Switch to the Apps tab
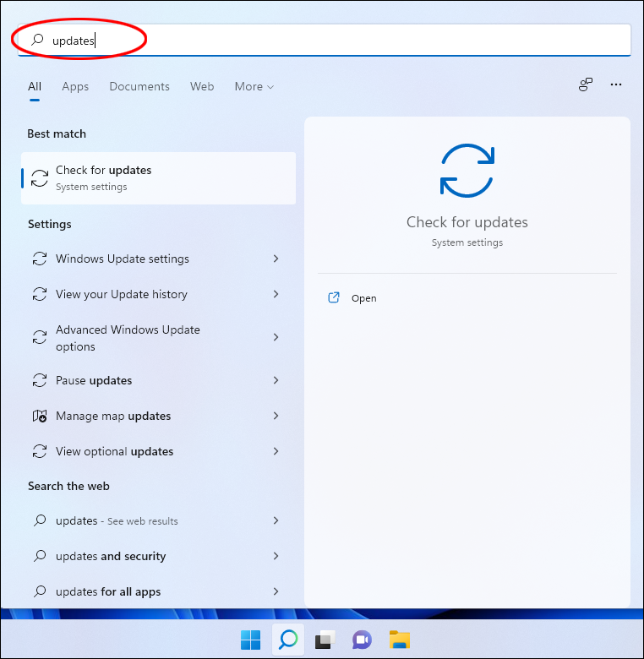Image resolution: width=644 pixels, height=659 pixels. click(x=75, y=86)
